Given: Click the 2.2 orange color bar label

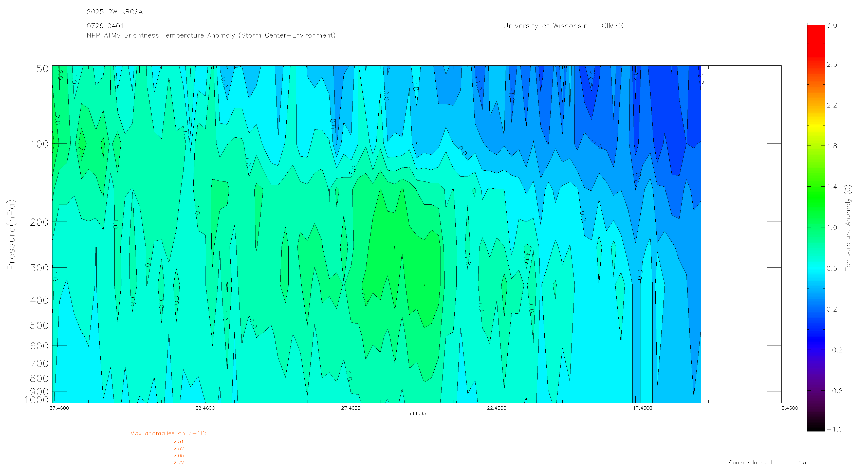Looking at the screenshot, I should [832, 105].
